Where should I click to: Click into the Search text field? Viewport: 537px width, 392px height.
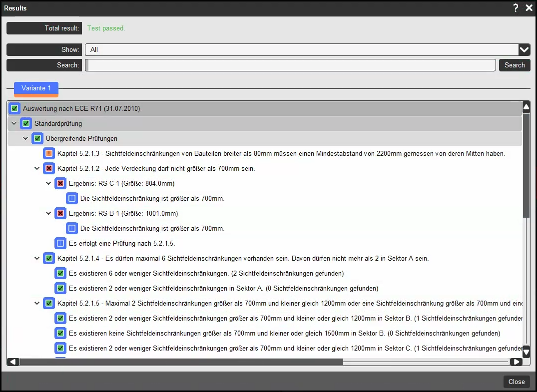click(x=291, y=65)
